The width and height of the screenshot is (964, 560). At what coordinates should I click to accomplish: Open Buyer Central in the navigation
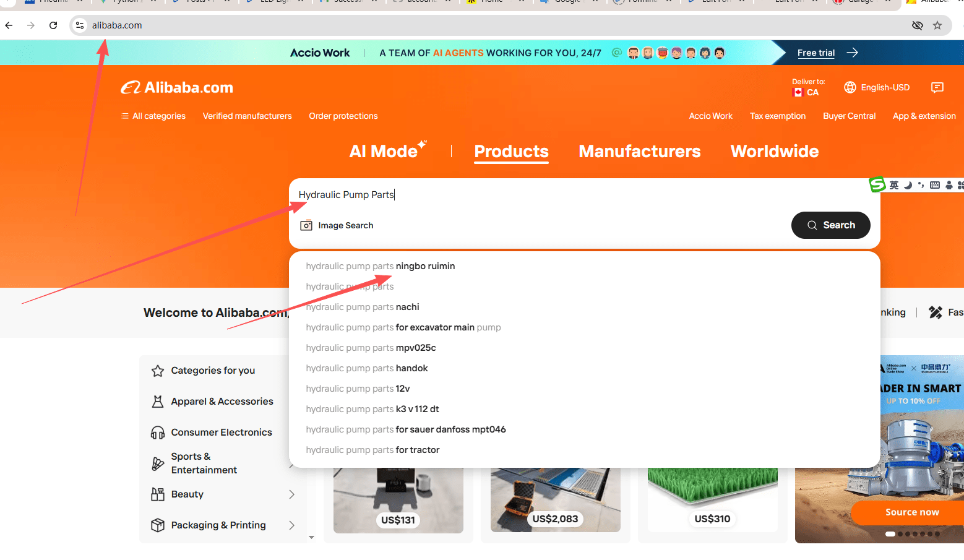[850, 116]
